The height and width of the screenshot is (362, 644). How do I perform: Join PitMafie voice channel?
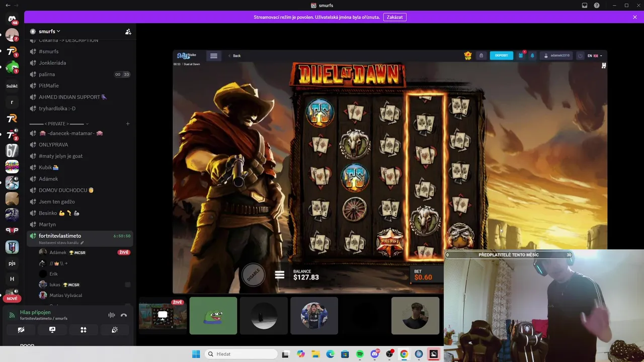pyautogui.click(x=80, y=85)
